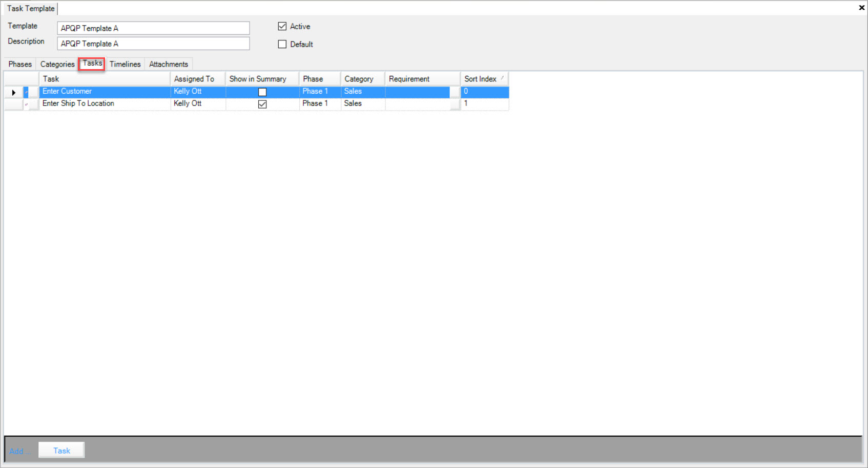The image size is (868, 468).
Task: Click the Requirement column header
Action: tap(423, 79)
